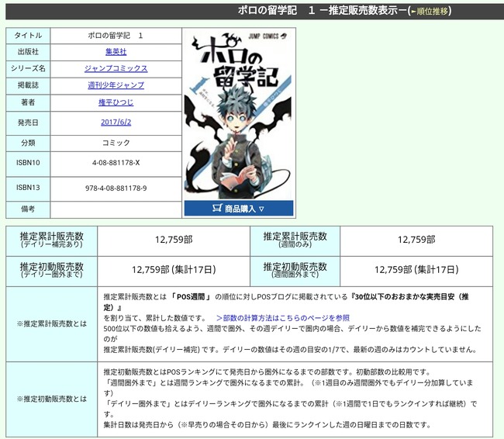
Task: Click the 分類 label cell
Action: tap(28, 143)
